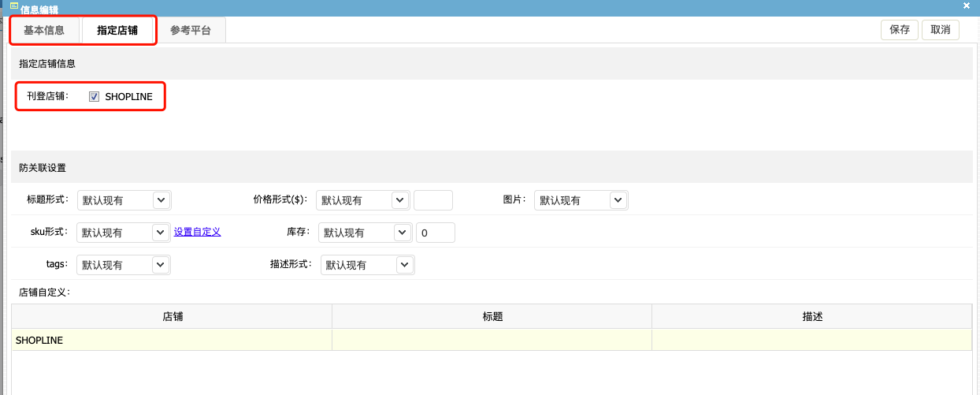The width and height of the screenshot is (980, 395).
Task: Click the 信息编辑 window title icon
Action: (x=13, y=6)
